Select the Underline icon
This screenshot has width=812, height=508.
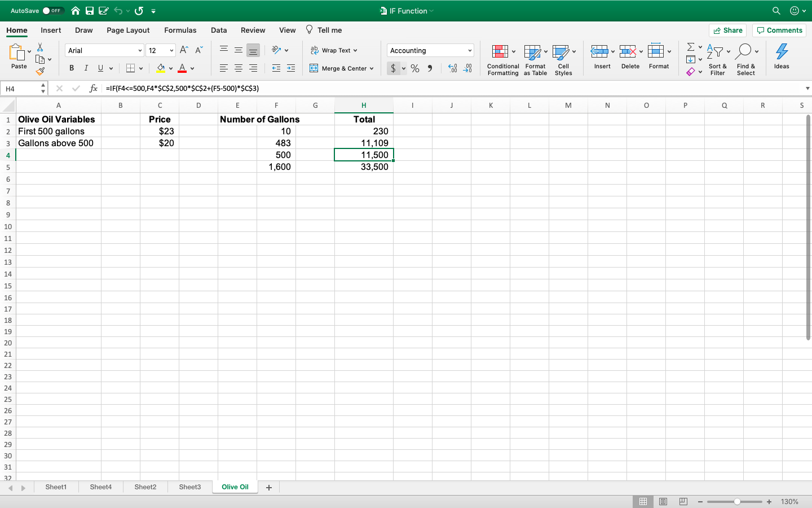pyautogui.click(x=100, y=68)
